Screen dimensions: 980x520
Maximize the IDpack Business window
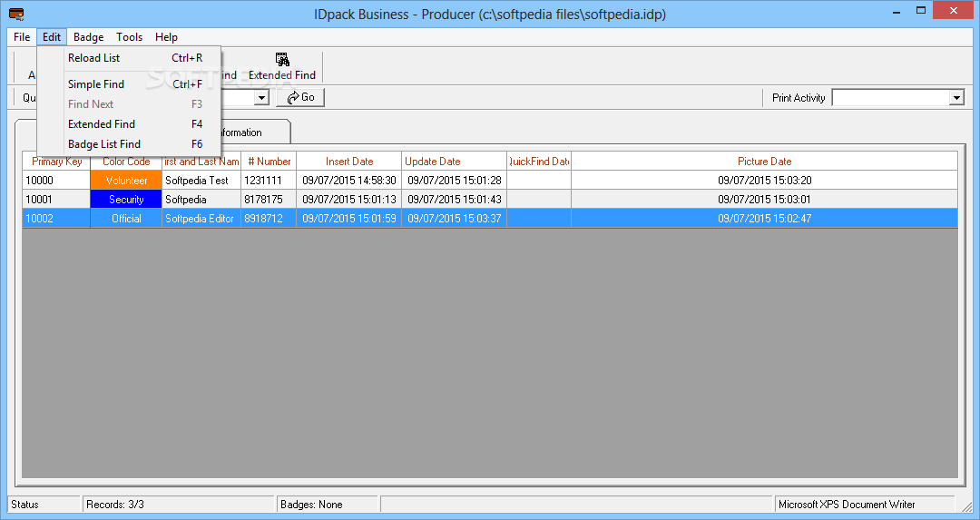coord(921,10)
